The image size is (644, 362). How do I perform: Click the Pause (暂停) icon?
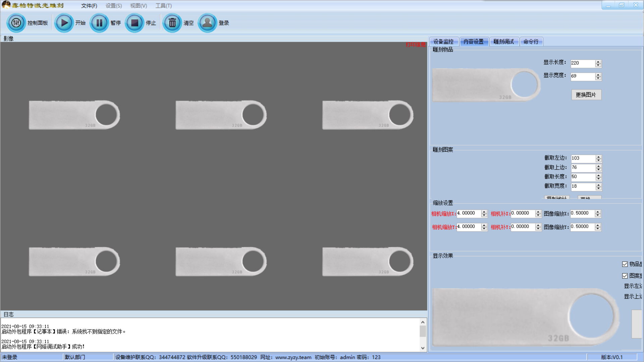pos(99,23)
